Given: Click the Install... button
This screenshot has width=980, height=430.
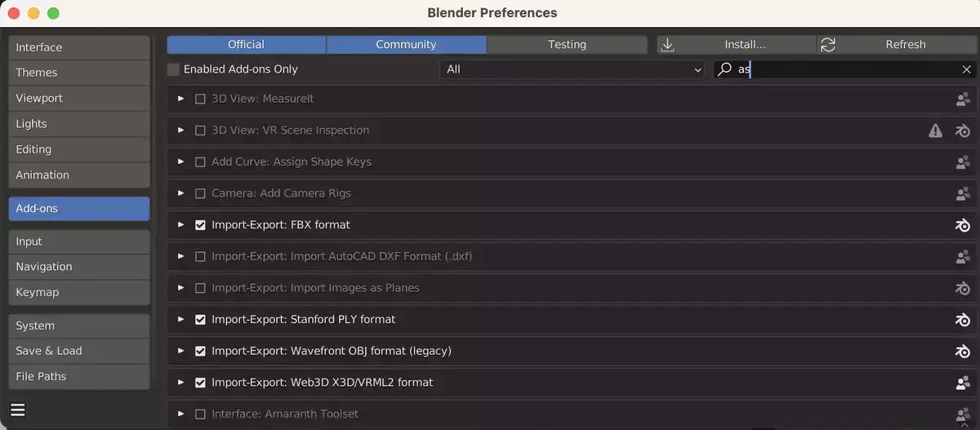Looking at the screenshot, I should 737,45.
